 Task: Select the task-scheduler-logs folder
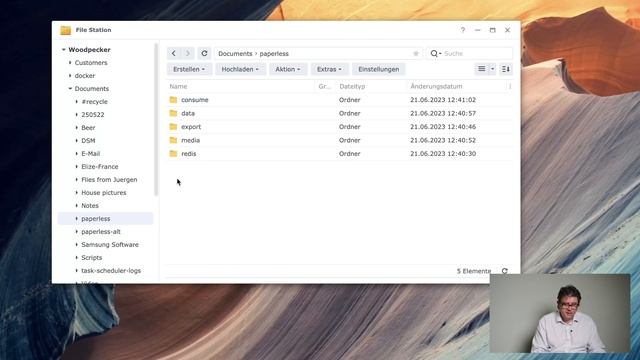111,271
